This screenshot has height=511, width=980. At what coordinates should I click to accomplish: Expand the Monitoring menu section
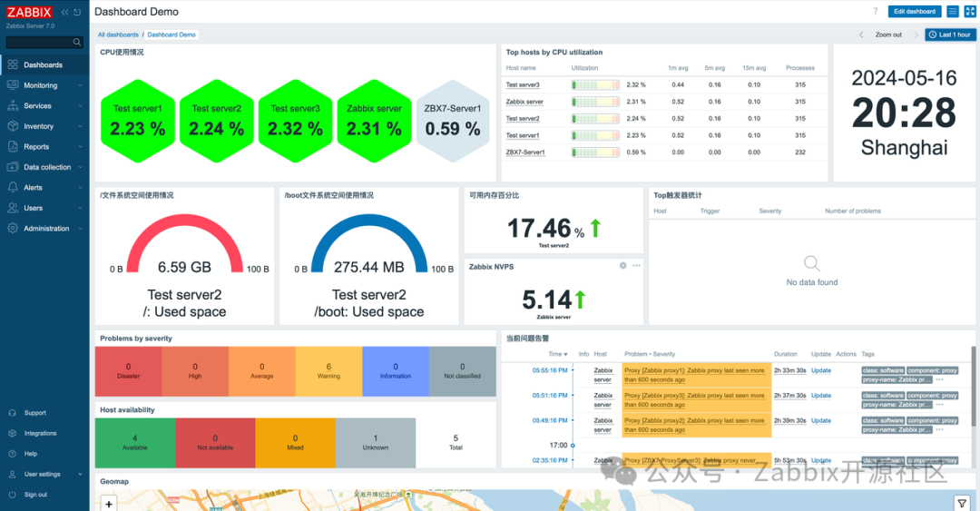44,85
